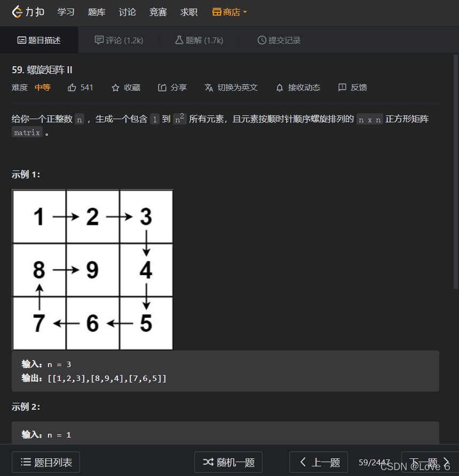459x476 pixels.
Task: Click the 收藏 label
Action: point(132,88)
